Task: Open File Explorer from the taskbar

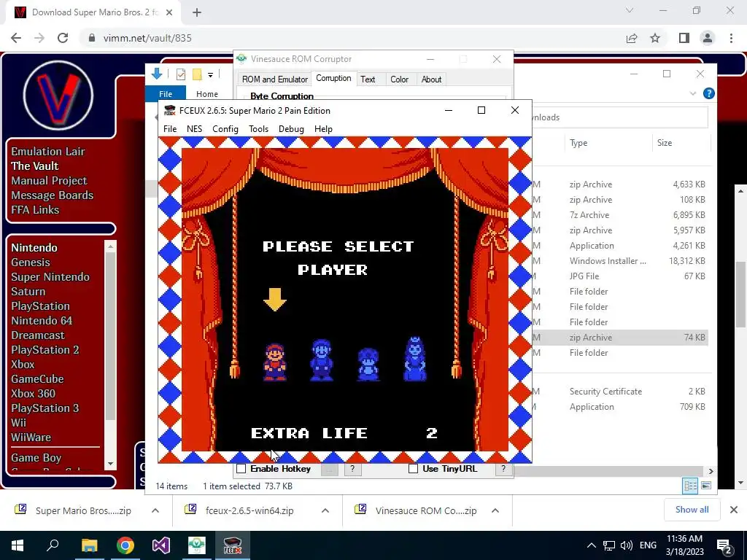Action: (x=89, y=545)
